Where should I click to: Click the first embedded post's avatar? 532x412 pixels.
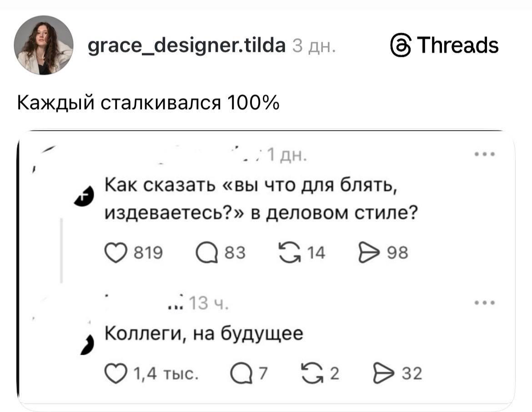coord(83,196)
